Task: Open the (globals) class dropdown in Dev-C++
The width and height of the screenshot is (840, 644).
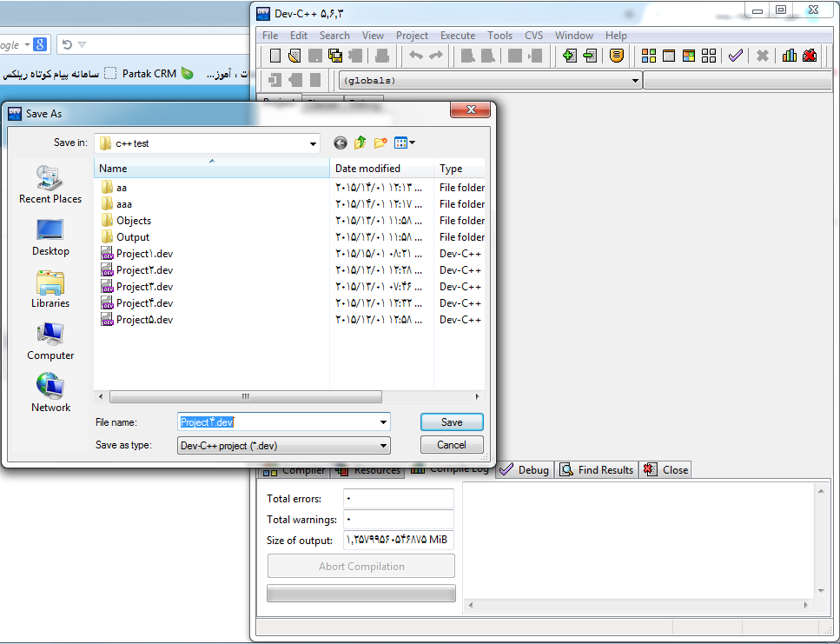Action: [x=490, y=80]
